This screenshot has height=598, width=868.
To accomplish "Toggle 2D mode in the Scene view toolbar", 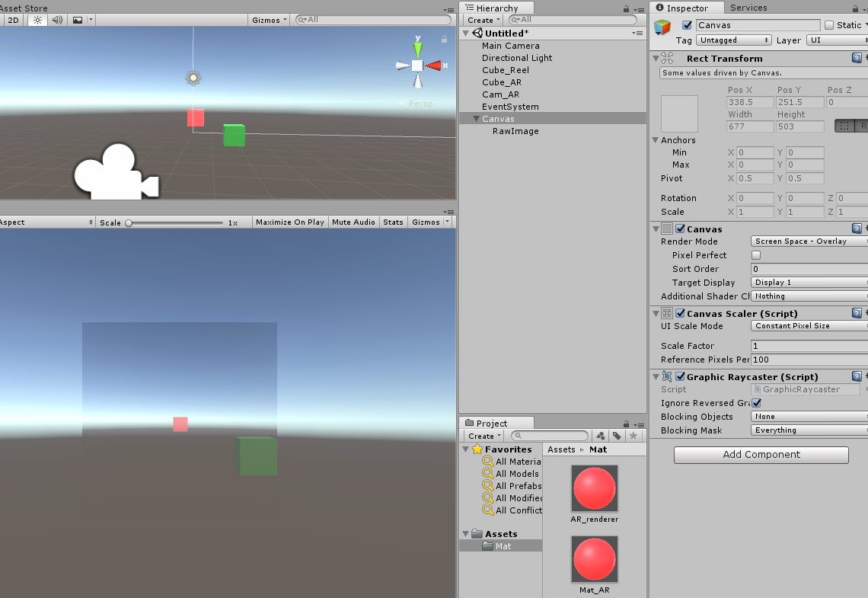I will point(12,20).
